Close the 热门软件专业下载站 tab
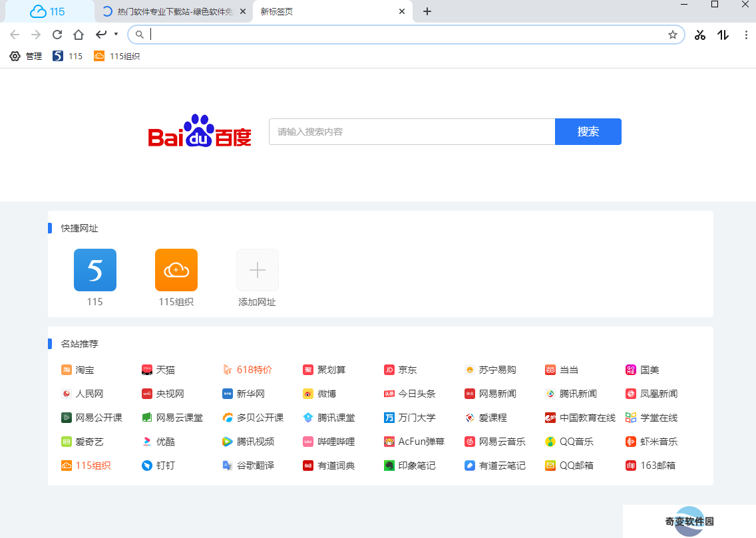 243,11
